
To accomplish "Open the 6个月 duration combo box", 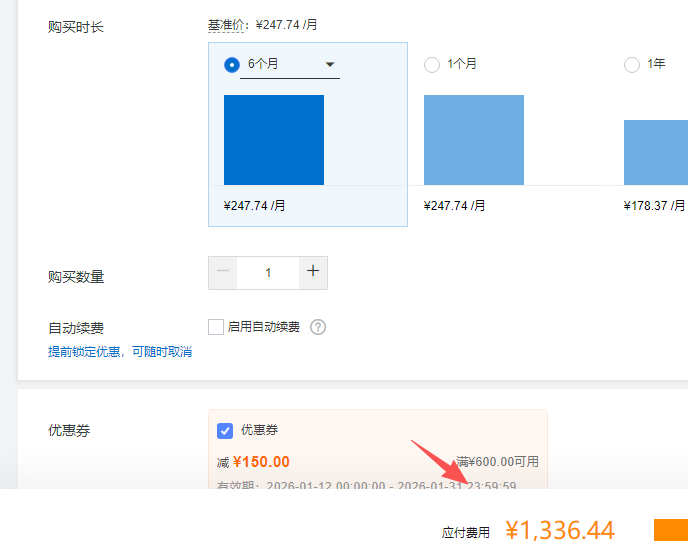I will pos(290,65).
